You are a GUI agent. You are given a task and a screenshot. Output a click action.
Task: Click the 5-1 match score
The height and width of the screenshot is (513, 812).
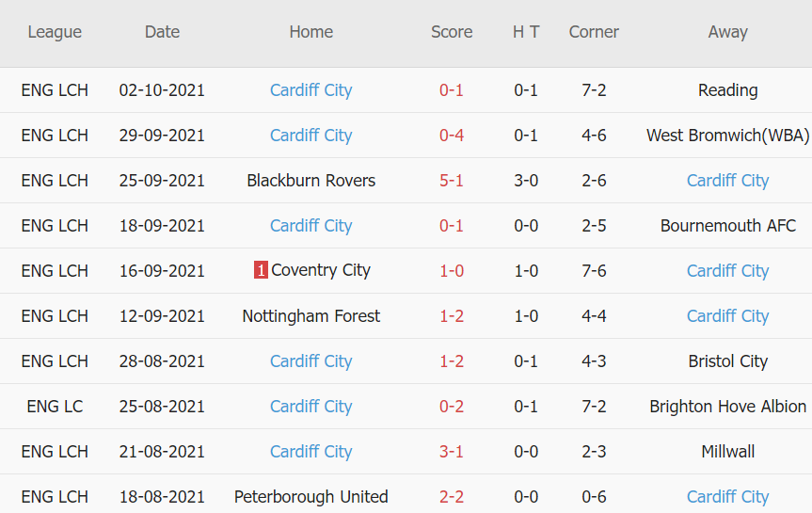coord(452,181)
